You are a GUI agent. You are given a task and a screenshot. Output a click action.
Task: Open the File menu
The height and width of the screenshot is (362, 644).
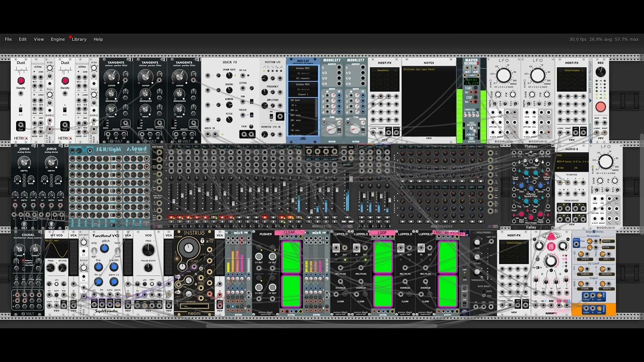point(8,39)
